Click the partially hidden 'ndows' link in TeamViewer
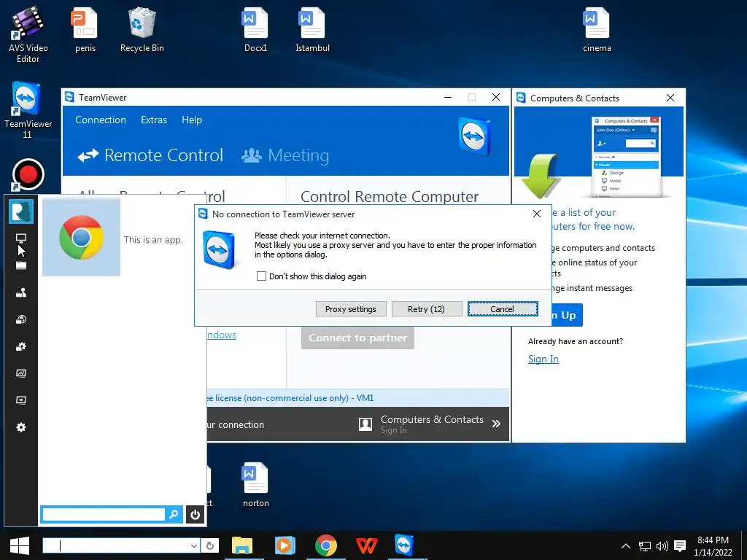The image size is (747, 560). click(222, 335)
